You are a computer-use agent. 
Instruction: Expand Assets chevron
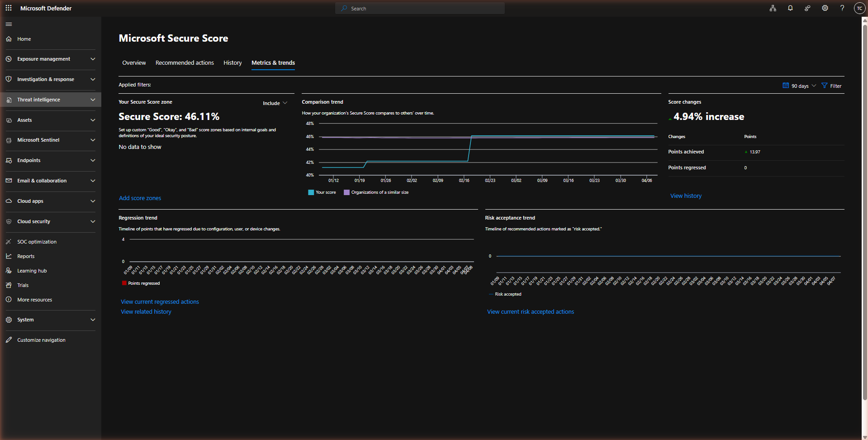click(x=93, y=120)
